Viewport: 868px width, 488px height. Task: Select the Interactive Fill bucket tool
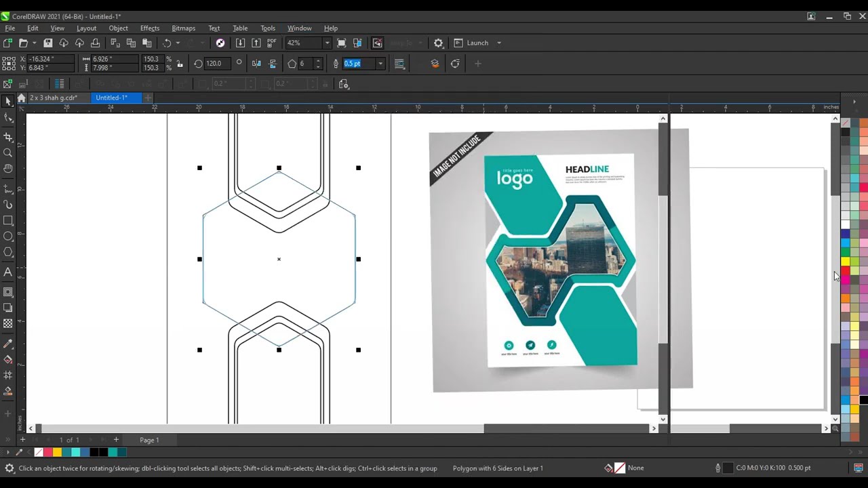(8, 359)
